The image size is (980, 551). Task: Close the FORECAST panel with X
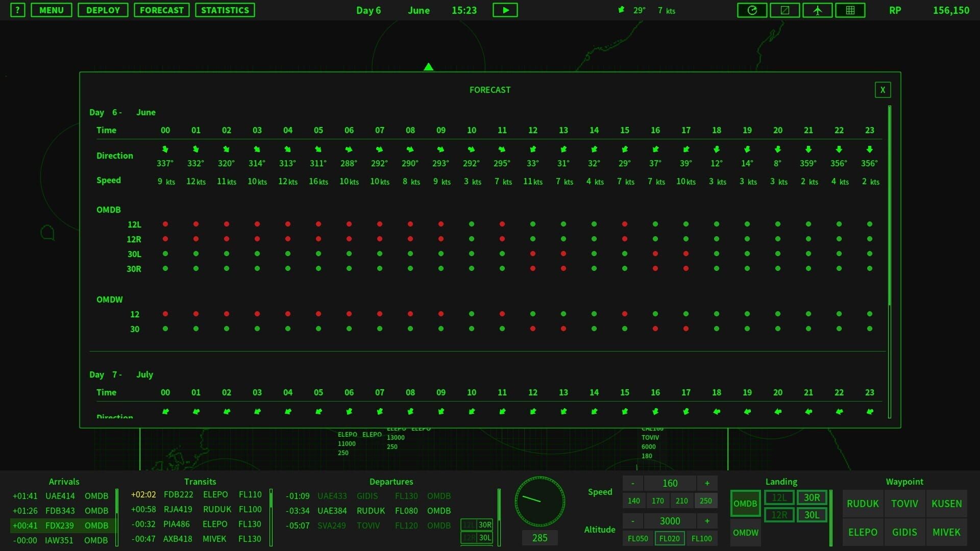(883, 89)
